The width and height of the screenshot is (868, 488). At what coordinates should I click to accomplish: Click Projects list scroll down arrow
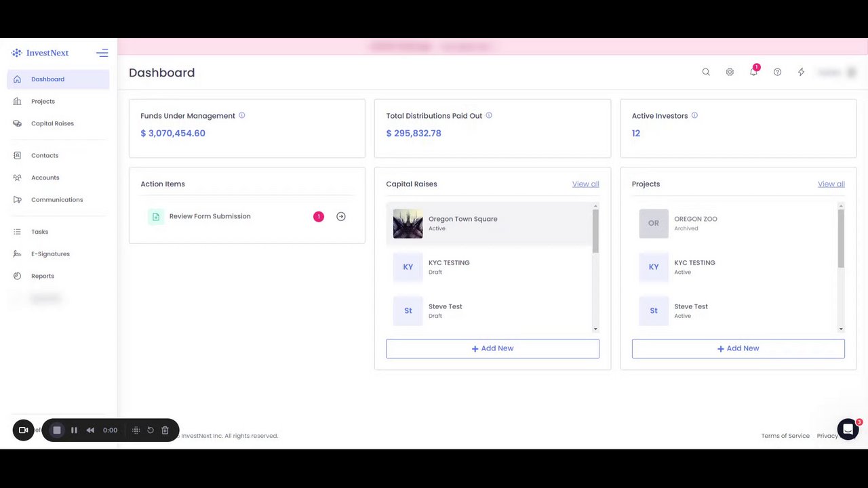click(841, 329)
